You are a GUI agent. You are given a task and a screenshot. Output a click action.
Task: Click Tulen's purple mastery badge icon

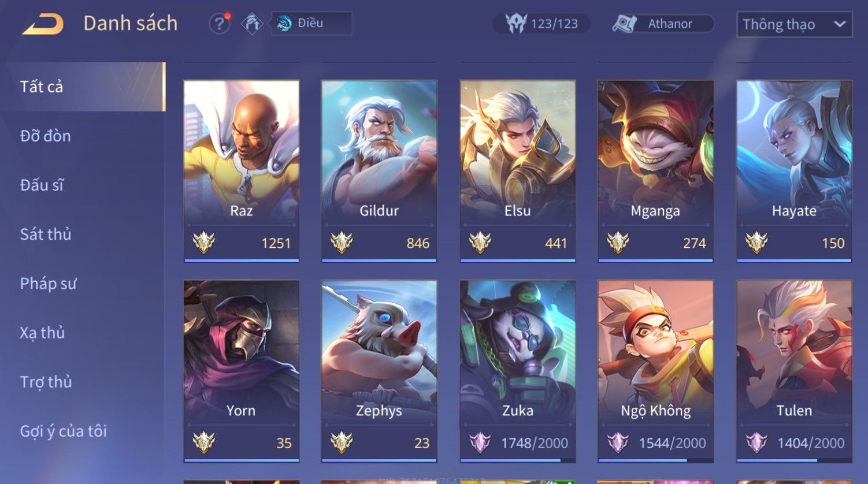pyautogui.click(x=756, y=443)
